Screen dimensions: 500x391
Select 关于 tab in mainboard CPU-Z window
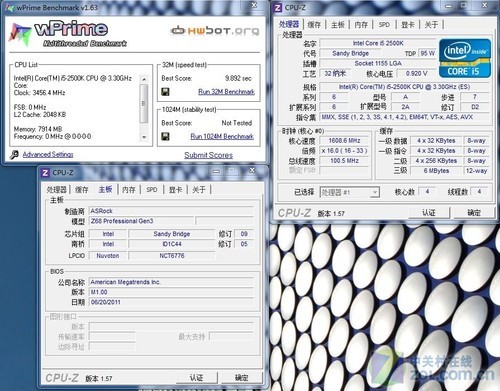[x=199, y=190]
